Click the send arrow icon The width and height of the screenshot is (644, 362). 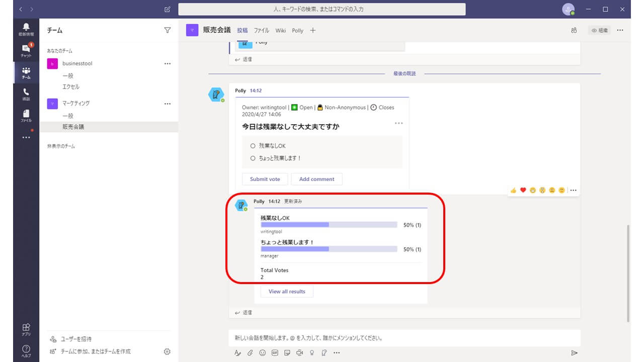574,353
